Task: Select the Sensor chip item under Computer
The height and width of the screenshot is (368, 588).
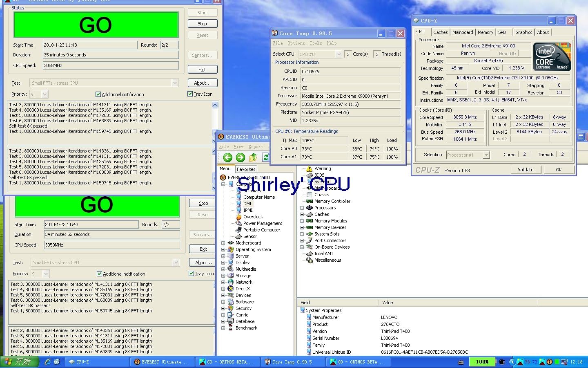Action: tap(246, 236)
